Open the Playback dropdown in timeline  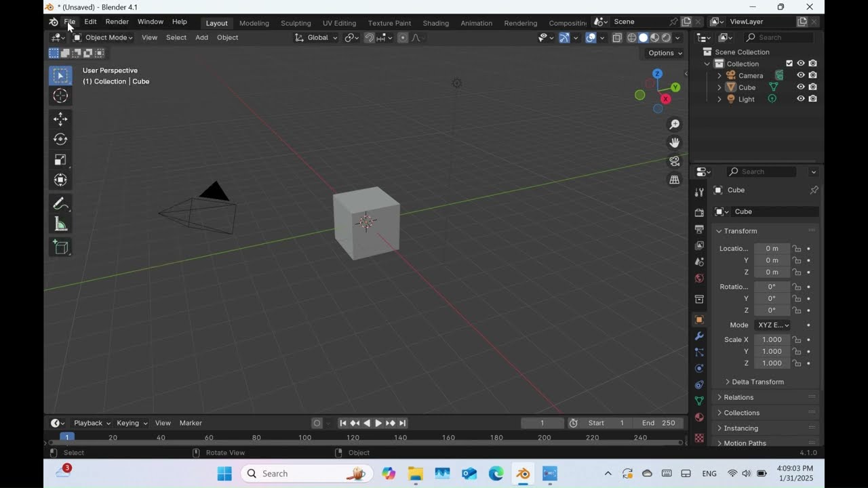tap(92, 423)
